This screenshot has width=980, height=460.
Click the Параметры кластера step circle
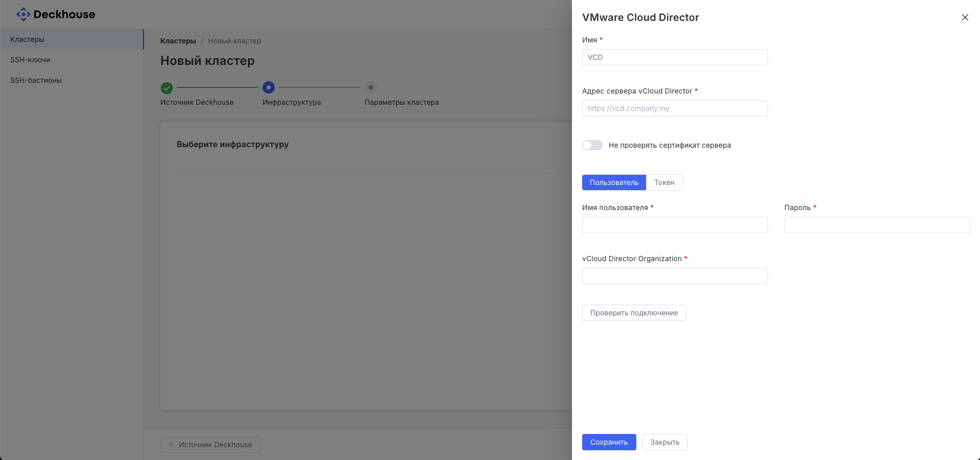point(371,87)
